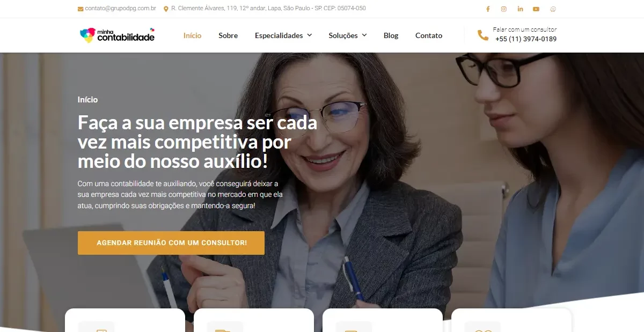
Task: Click the phone icon beside consultant number
Action: coord(483,35)
